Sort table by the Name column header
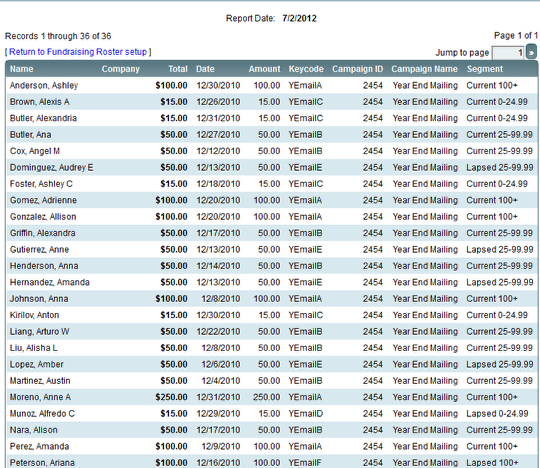Viewport: 540px width, 468px height. click(x=22, y=69)
